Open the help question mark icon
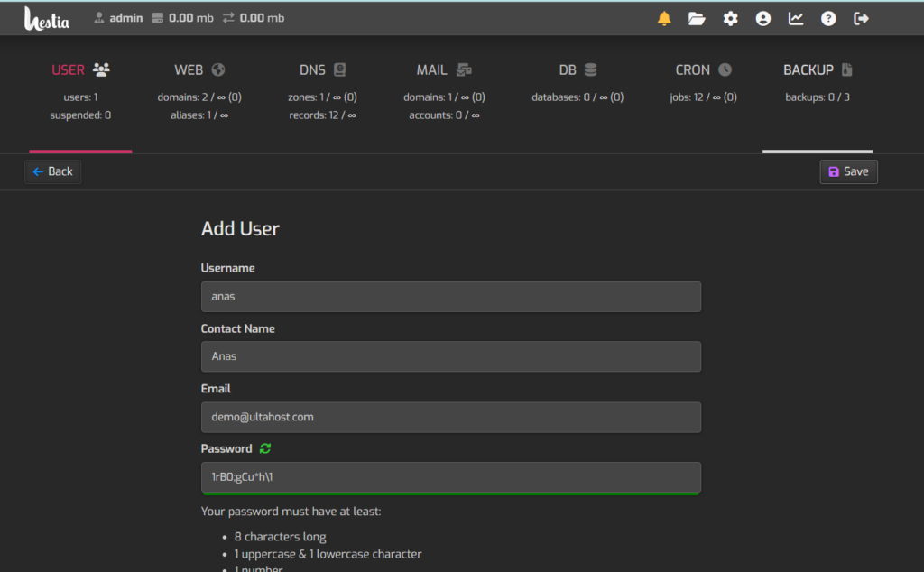This screenshot has height=572, width=924. point(828,19)
